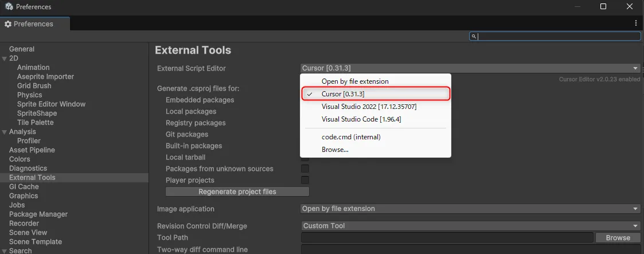The image size is (644, 254).
Task: Open Asset Pipeline preferences
Action: coord(32,150)
